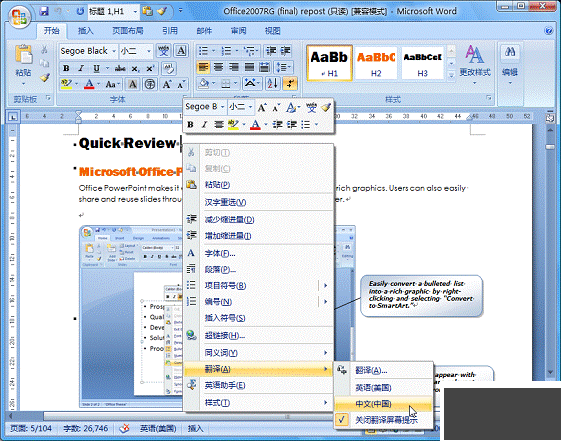Image resolution: width=561 pixels, height=441 pixels.
Task: Open the font dialog launcher in font group
Action: [185, 97]
